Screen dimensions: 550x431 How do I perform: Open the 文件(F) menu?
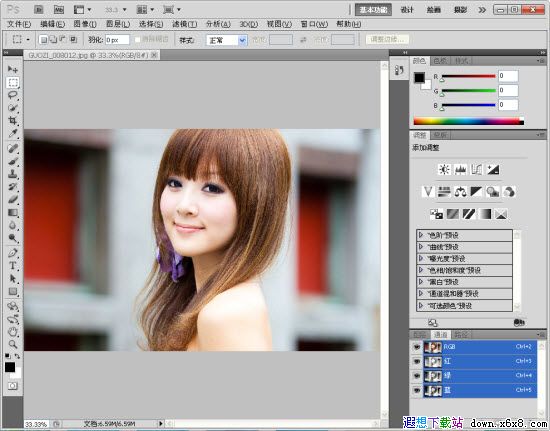19,24
